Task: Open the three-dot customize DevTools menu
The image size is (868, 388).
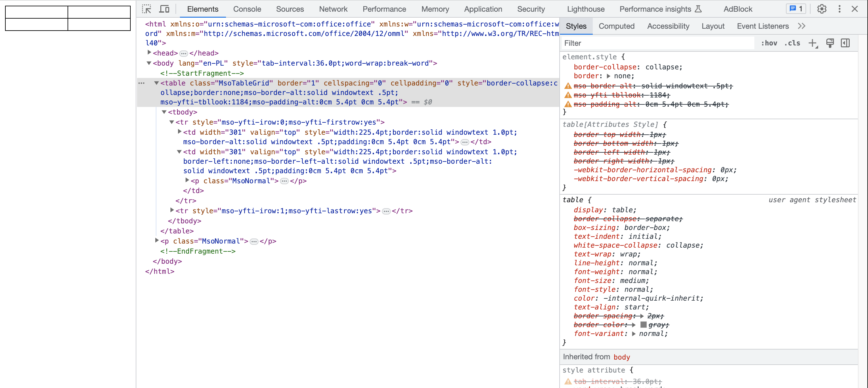Action: [x=839, y=9]
